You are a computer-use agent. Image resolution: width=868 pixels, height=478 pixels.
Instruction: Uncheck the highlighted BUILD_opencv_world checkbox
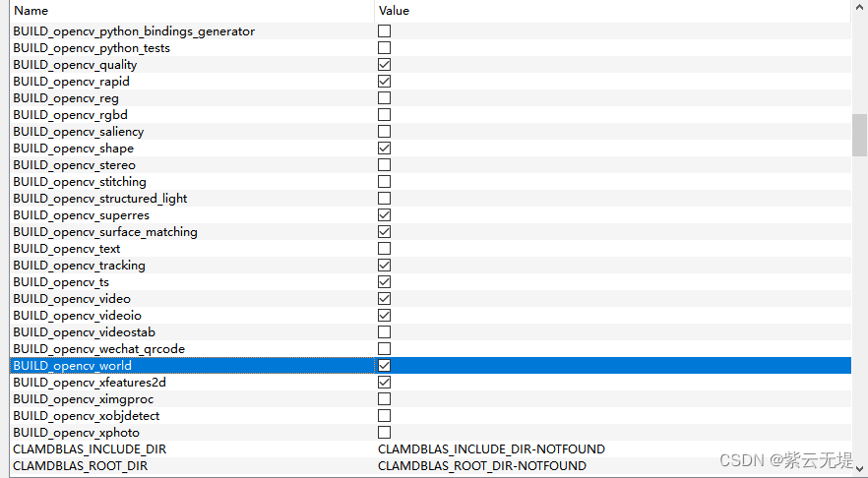384,365
